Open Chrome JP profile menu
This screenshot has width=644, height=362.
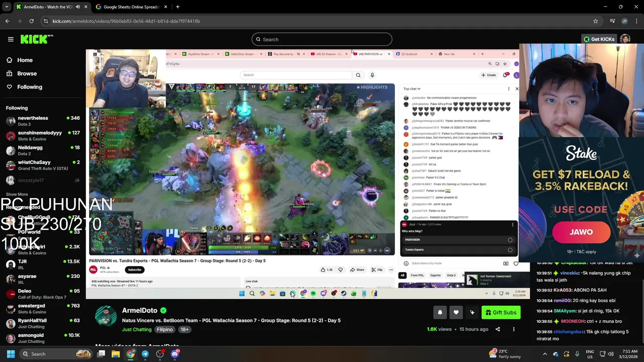click(624, 21)
